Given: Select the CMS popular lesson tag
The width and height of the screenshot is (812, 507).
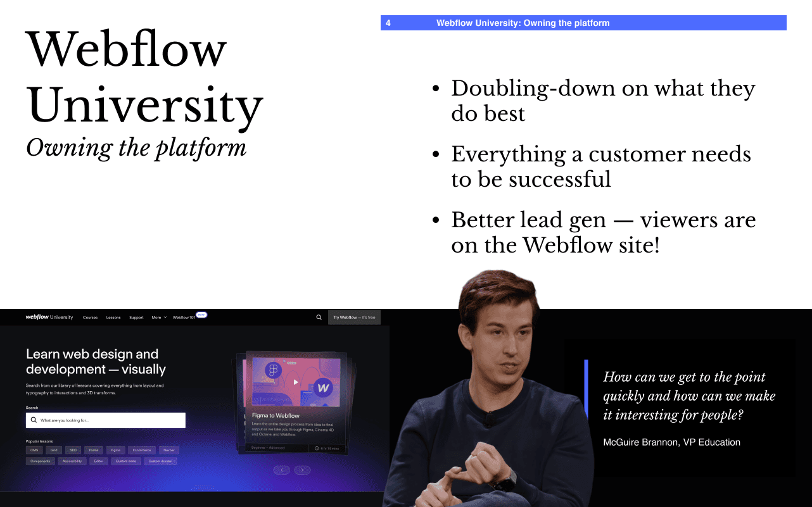Looking at the screenshot, I should tap(34, 450).
